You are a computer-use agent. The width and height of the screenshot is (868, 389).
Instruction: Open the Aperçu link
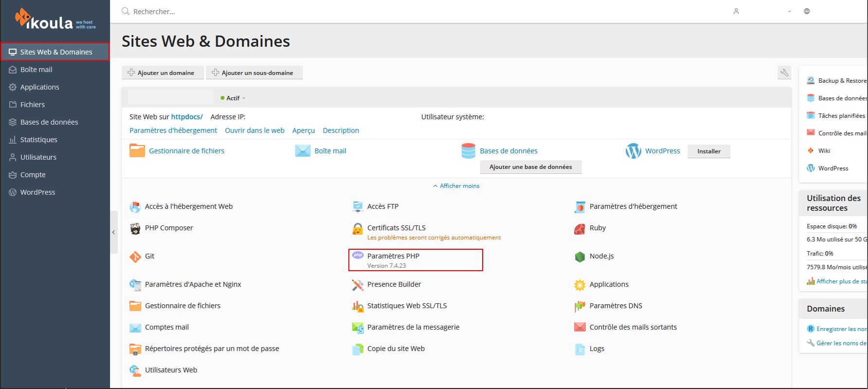tap(304, 130)
